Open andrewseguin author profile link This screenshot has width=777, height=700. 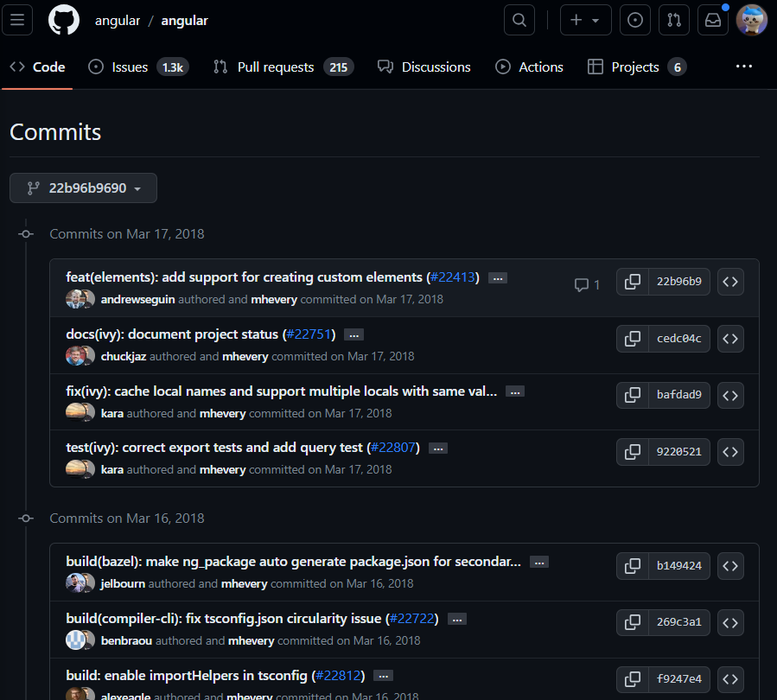pyautogui.click(x=137, y=299)
